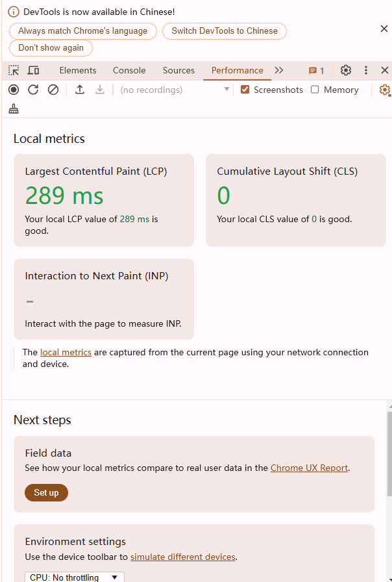Open the Chrome UX Report link

(310, 468)
